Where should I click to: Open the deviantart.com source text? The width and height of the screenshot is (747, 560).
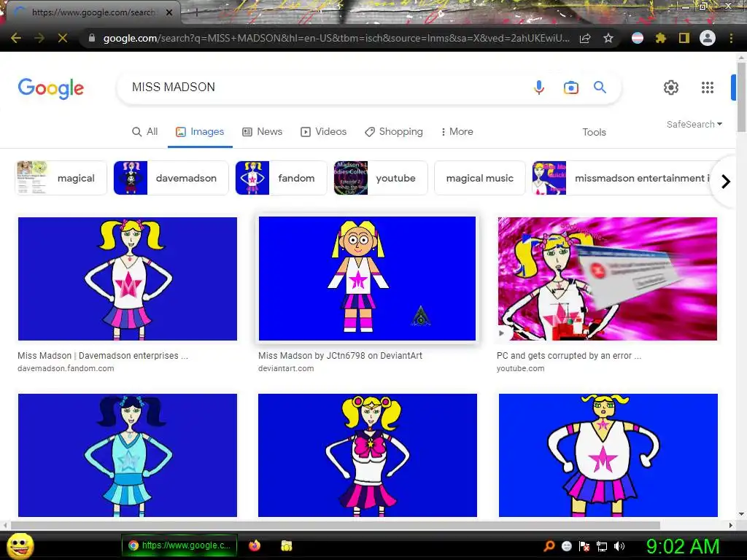point(286,368)
